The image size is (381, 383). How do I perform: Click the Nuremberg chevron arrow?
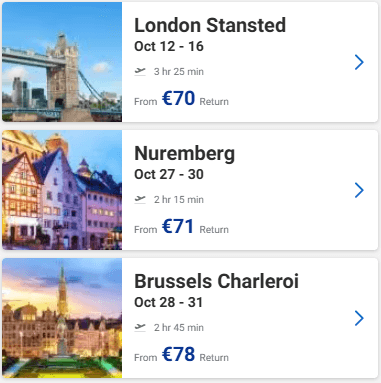tap(359, 190)
